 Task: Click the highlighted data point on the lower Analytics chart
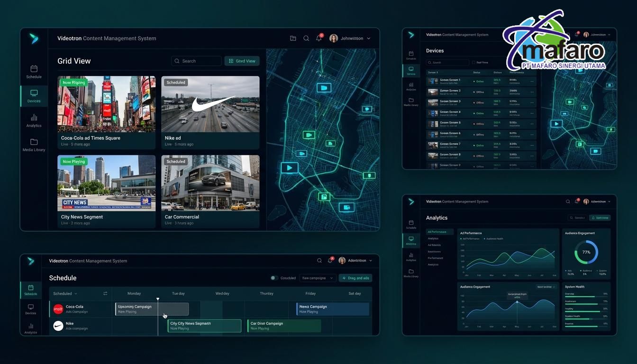[x=517, y=302]
